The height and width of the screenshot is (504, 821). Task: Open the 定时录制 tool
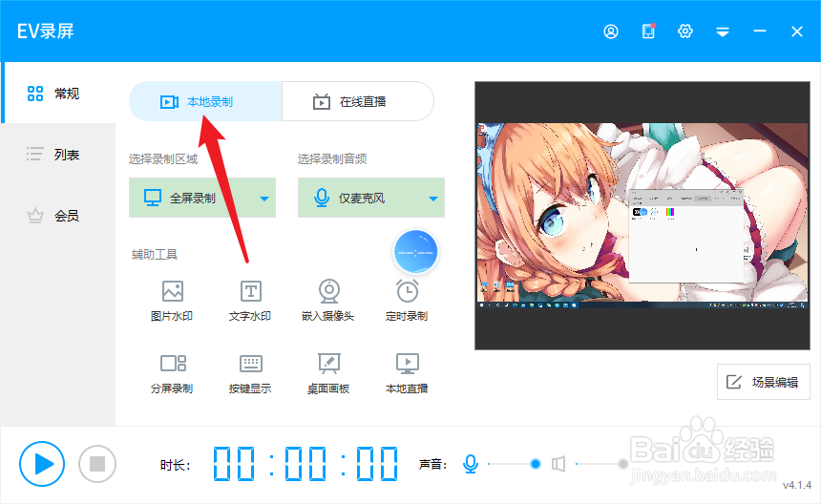(407, 301)
